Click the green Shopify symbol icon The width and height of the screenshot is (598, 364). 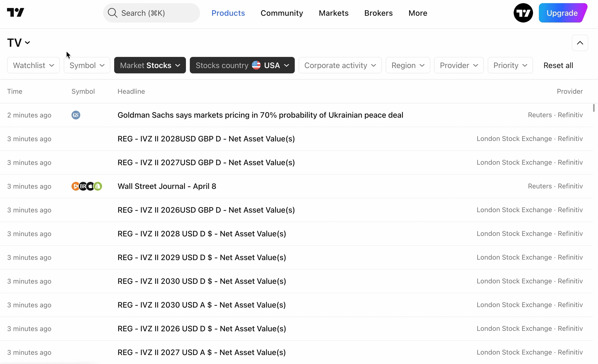tap(98, 186)
